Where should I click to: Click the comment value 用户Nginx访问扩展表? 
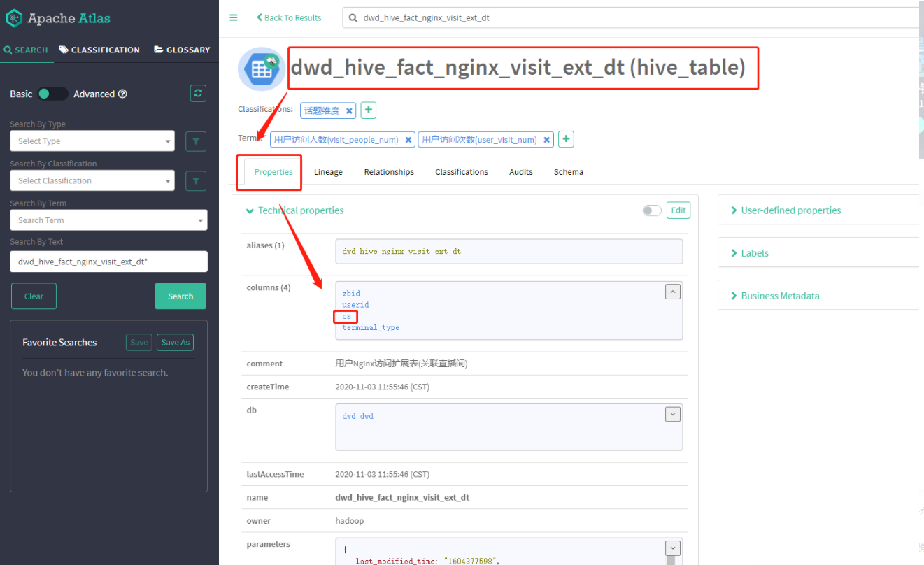point(401,364)
